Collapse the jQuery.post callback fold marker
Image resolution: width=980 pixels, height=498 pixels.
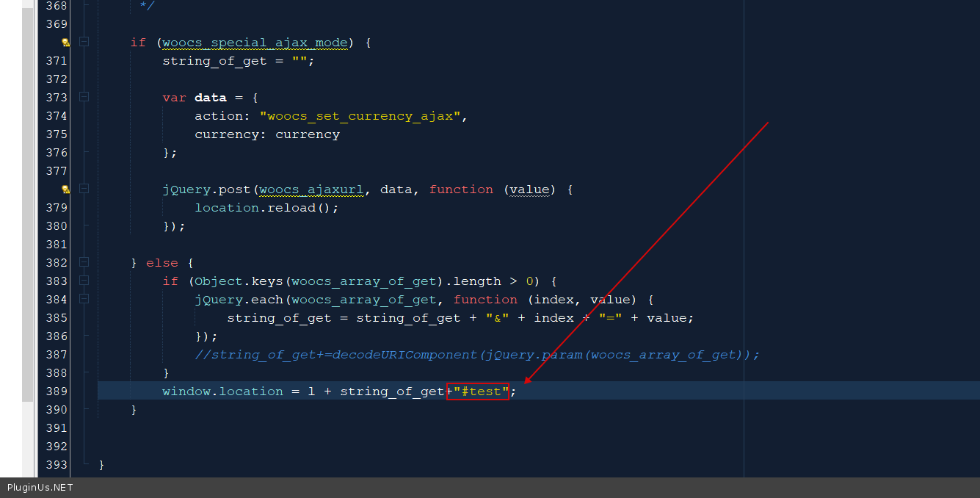coord(84,189)
